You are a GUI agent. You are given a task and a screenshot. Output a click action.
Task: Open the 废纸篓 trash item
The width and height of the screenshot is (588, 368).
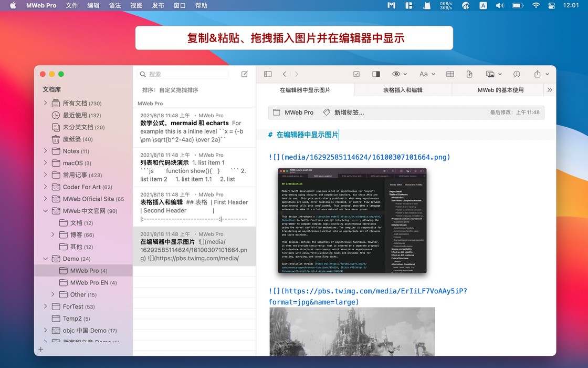[83, 139]
